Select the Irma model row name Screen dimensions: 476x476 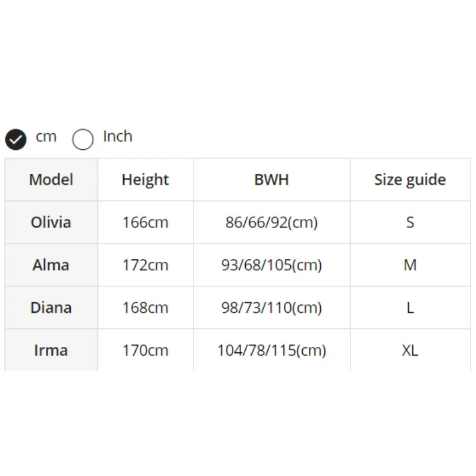coord(51,350)
